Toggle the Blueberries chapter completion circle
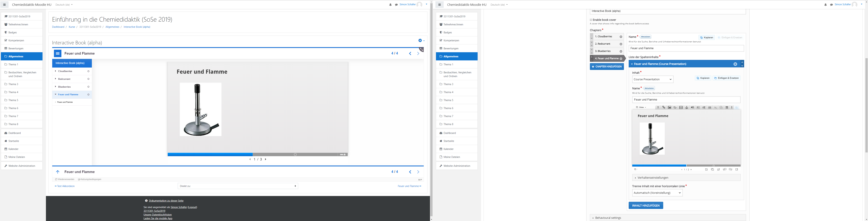Viewport: 868px width, 221px height. (88, 87)
